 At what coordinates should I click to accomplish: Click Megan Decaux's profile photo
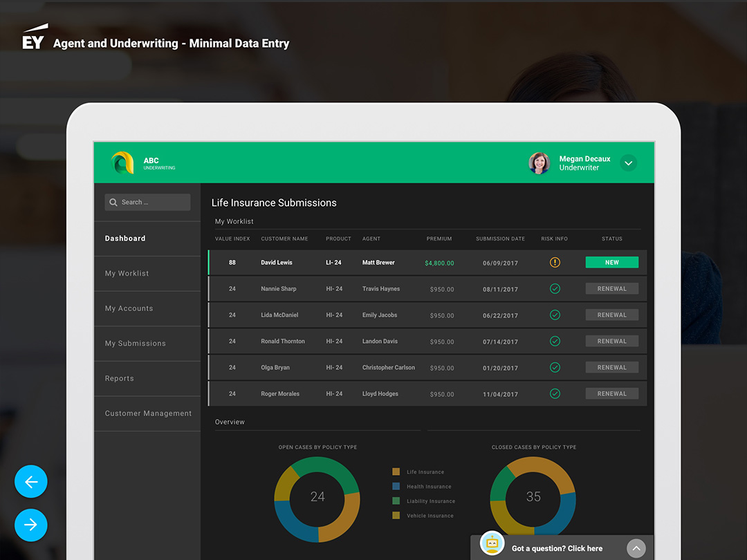(539, 163)
